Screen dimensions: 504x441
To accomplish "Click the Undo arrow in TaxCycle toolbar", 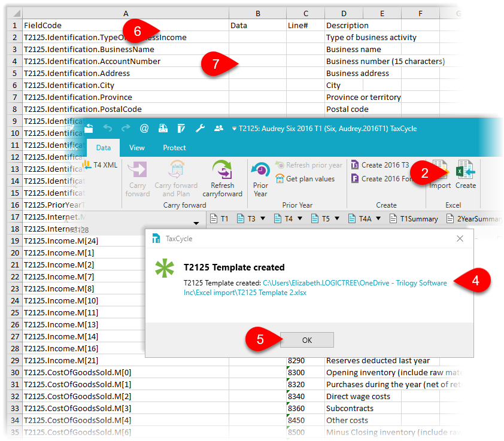I will [107, 129].
